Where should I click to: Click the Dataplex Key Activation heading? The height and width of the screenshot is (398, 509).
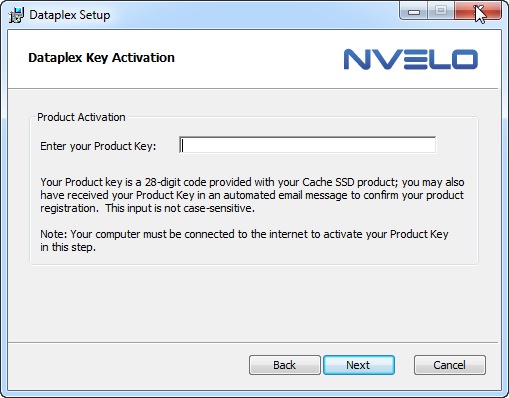coord(101,58)
